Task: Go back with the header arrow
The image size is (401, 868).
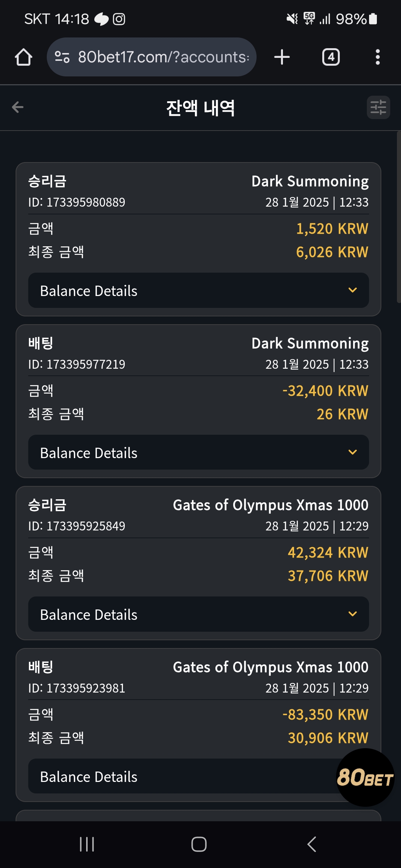Action: (17, 108)
